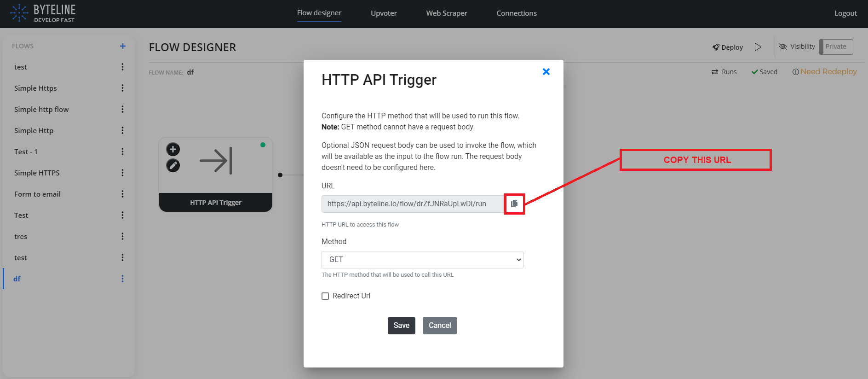Viewport: 868px width, 379px height.
Task: Add a node using the plus icon on the trigger card
Action: coord(173,149)
